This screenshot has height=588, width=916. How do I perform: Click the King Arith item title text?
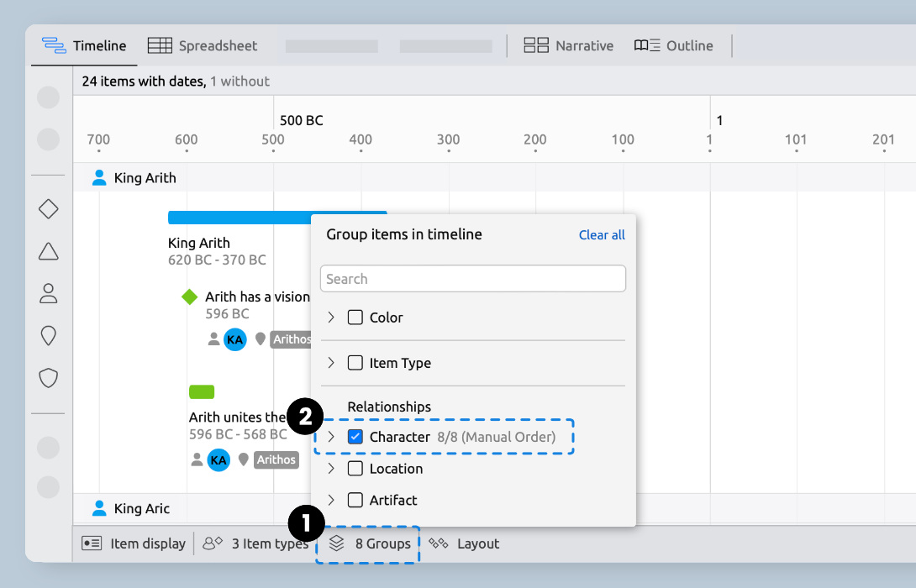click(199, 243)
